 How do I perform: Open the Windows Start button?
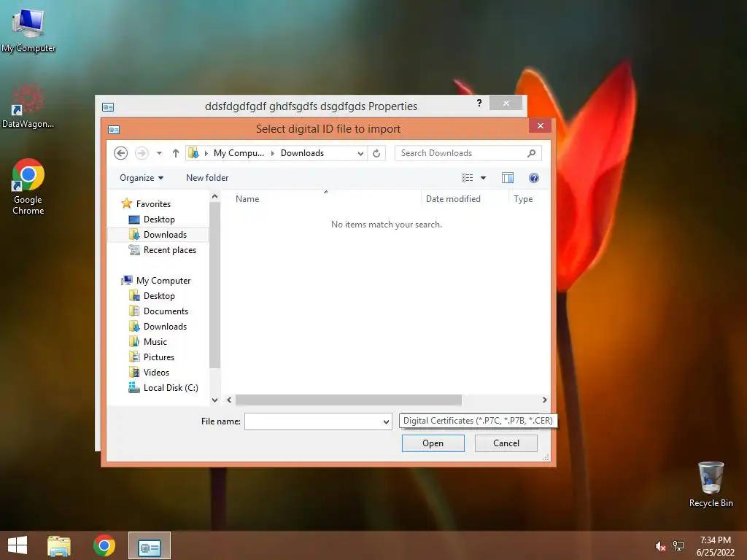click(x=18, y=545)
